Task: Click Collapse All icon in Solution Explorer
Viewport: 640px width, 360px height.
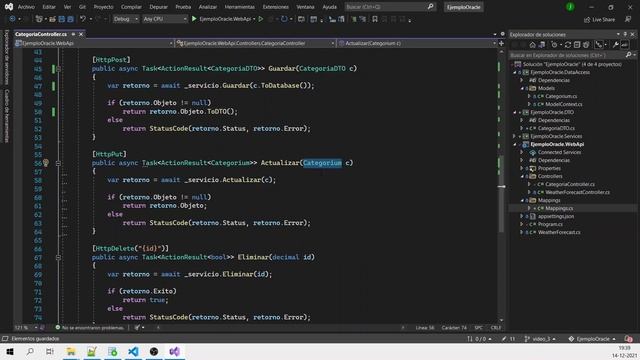Action: (x=577, y=45)
